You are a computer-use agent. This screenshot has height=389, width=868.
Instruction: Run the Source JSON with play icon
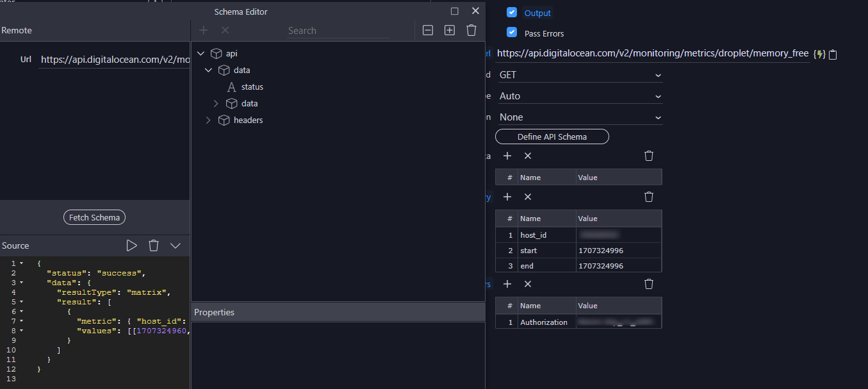131,245
